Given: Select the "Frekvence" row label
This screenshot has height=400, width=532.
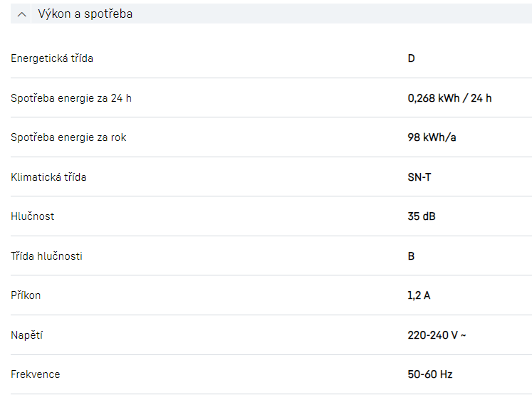Looking at the screenshot, I should [x=36, y=374].
